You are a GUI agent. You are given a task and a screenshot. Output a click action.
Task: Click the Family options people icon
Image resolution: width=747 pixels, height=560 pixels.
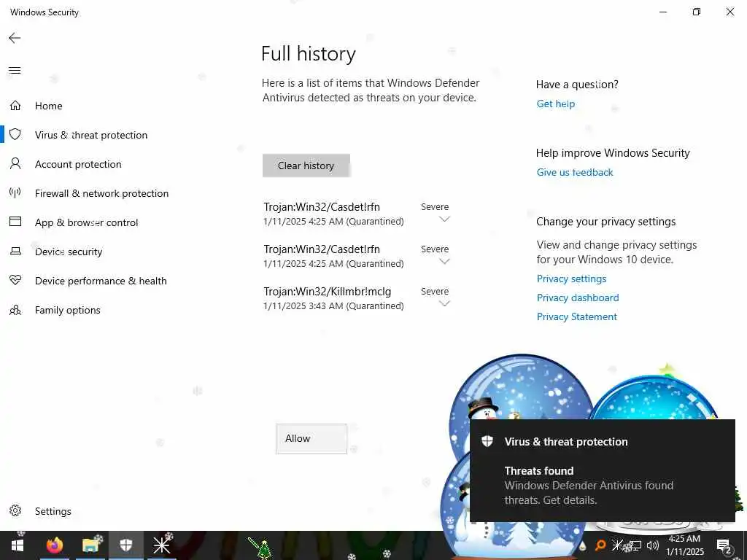[x=15, y=310]
